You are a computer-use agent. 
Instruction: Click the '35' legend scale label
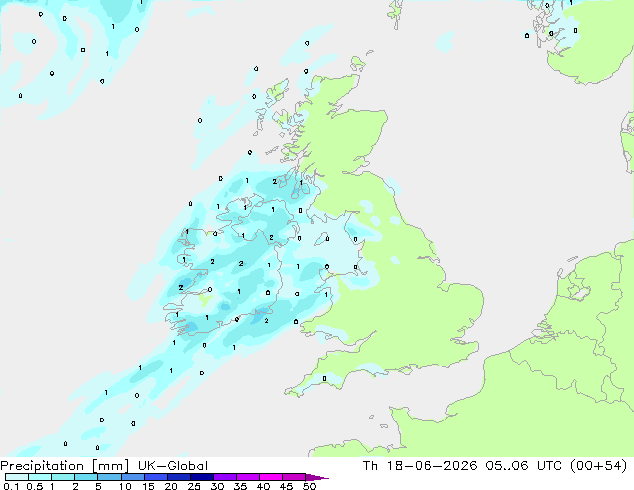240,486
